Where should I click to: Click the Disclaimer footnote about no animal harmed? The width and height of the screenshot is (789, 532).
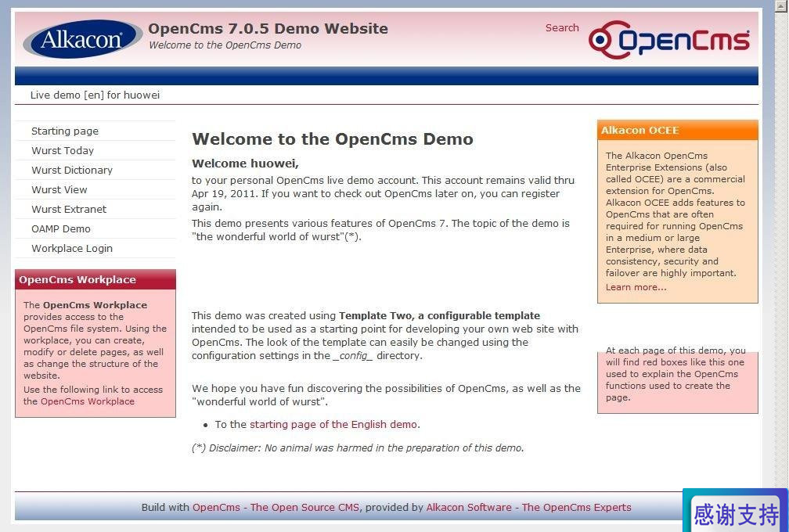[358, 448]
